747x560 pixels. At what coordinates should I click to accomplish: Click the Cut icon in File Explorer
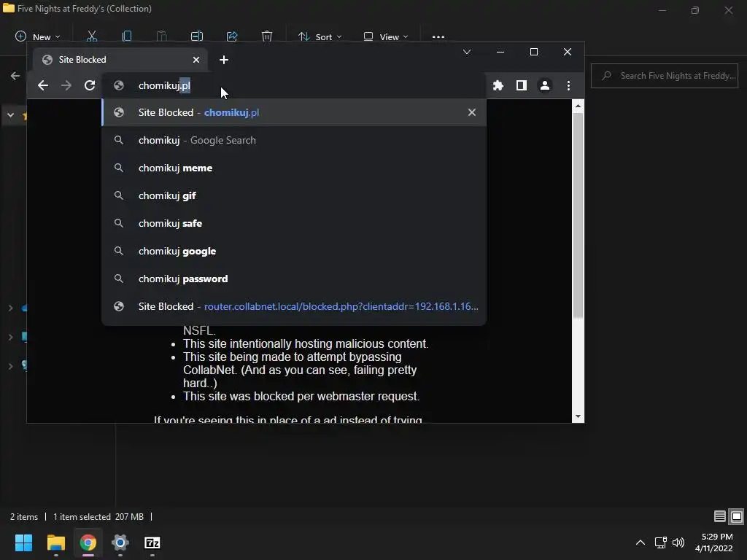tap(91, 36)
